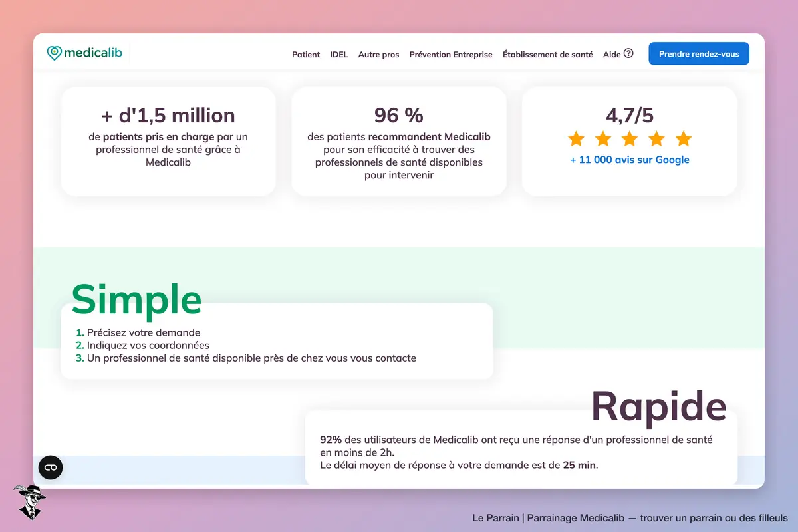Click the third rating star
Screen dimensions: 798x532
point(630,139)
